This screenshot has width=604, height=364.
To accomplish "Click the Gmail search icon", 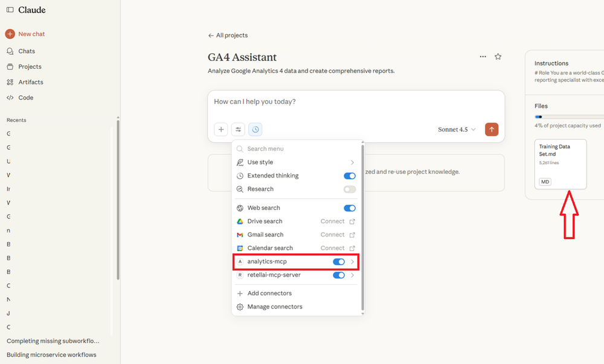I will tap(240, 235).
